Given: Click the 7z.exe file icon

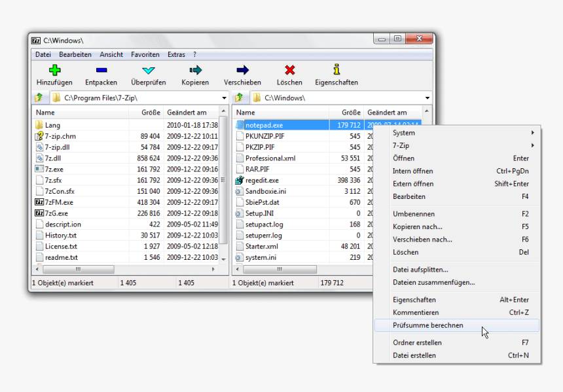Looking at the screenshot, I should tap(39, 169).
